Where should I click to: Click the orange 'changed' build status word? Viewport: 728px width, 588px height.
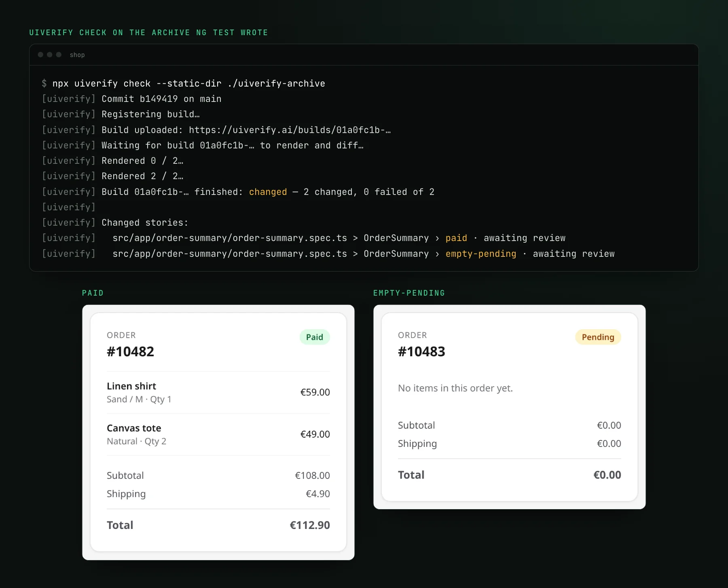(268, 192)
